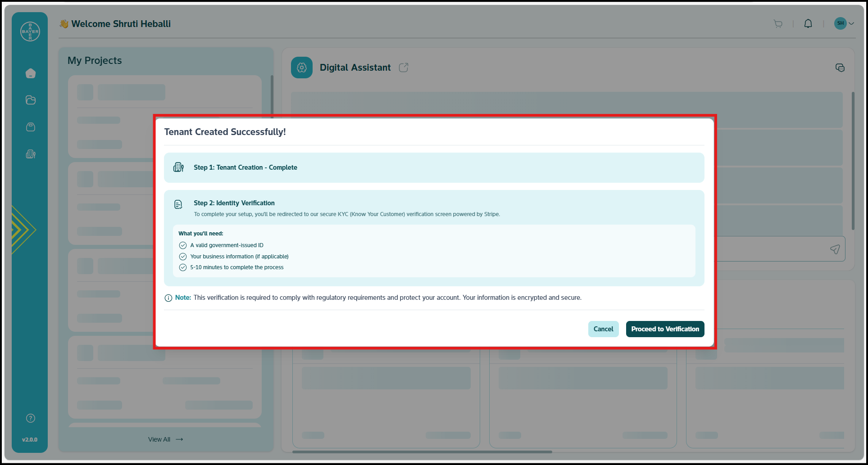Open the shopping cart icon
This screenshot has height=465, width=868.
[x=778, y=24]
